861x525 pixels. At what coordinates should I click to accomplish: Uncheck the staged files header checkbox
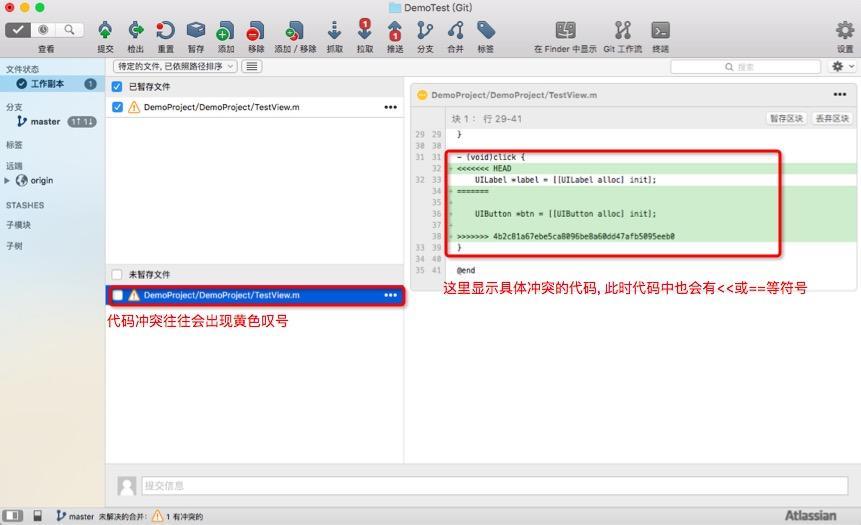[117, 87]
